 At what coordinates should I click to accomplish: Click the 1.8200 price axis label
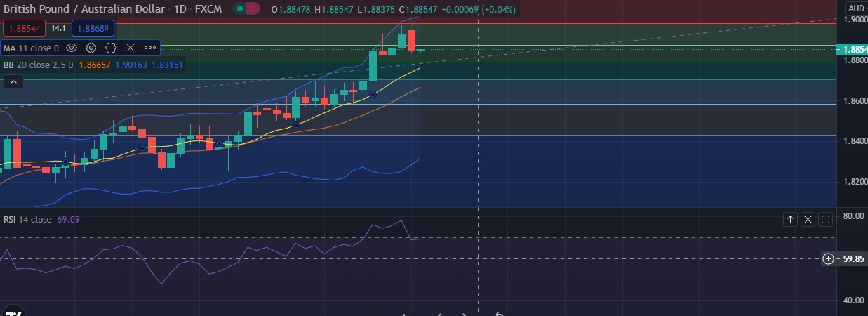tap(856, 181)
